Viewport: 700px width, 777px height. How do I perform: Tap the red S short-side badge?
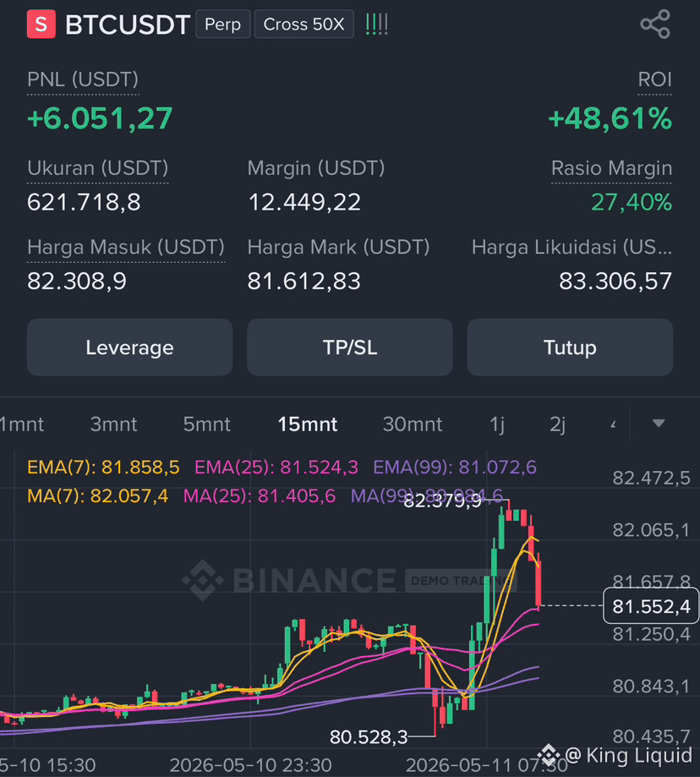point(41,24)
